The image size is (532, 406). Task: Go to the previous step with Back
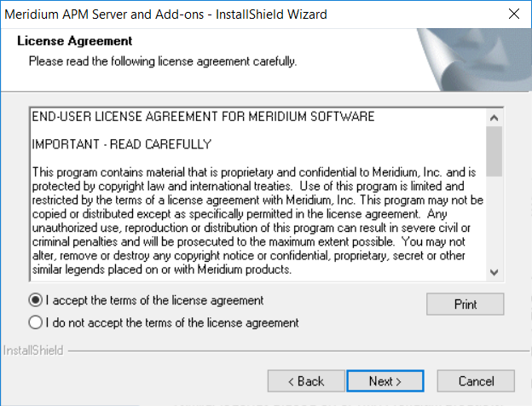(x=306, y=381)
